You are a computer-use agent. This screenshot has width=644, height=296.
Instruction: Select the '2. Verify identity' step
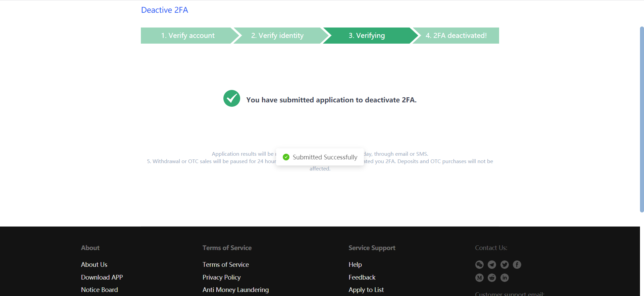[x=277, y=36]
